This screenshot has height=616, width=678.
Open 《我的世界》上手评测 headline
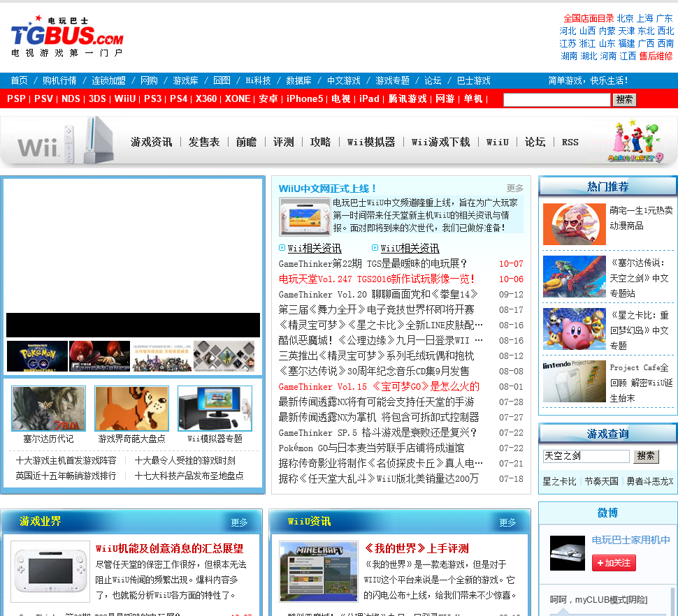(416, 549)
